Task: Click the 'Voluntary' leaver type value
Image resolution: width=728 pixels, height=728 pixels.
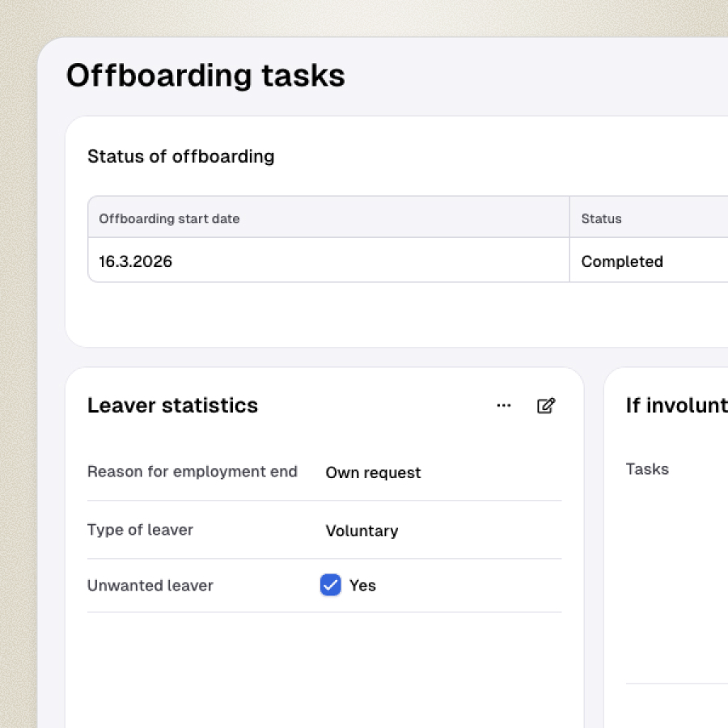Action: point(362,531)
